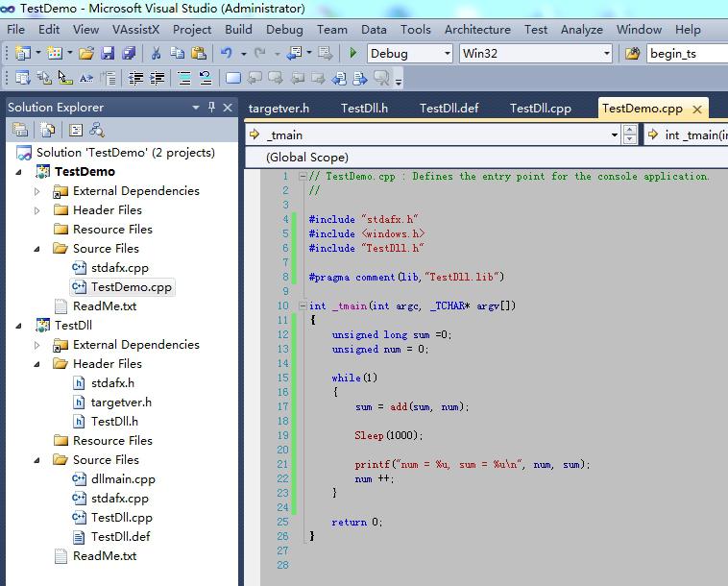This screenshot has width=728, height=586.
Task: Open the New Project dropdown arrow
Action: 38,53
